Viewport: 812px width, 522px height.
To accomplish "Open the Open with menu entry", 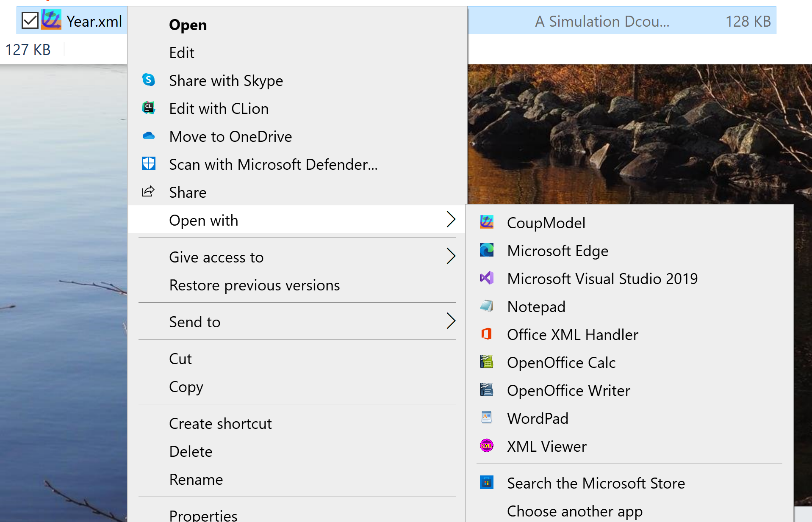I will pos(297,220).
